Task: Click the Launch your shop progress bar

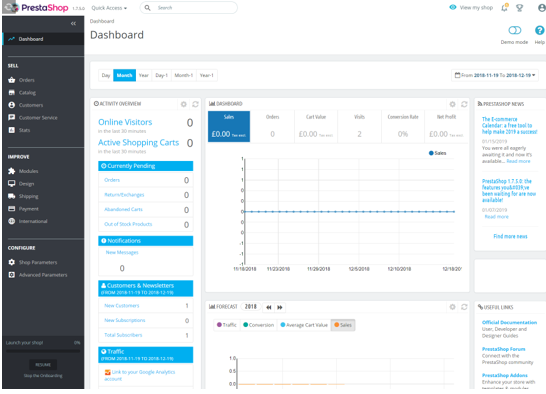Action: point(43,351)
